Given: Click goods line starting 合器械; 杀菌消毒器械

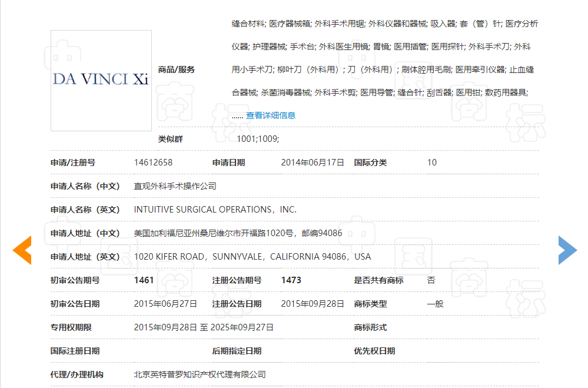Looking at the screenshot, I should coord(380,92).
